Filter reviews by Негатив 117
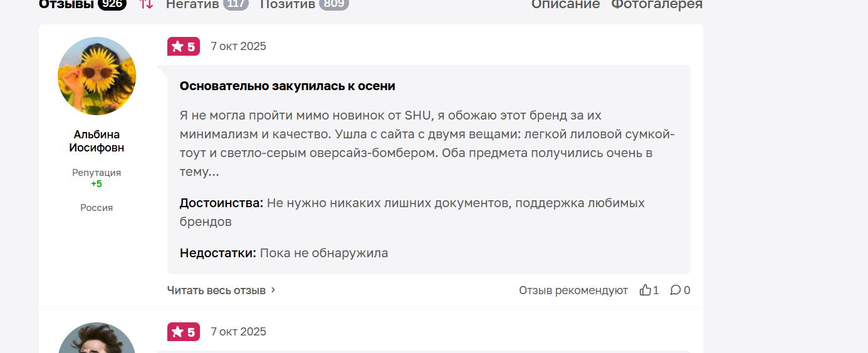Image resolution: width=868 pixels, height=353 pixels. [x=207, y=4]
